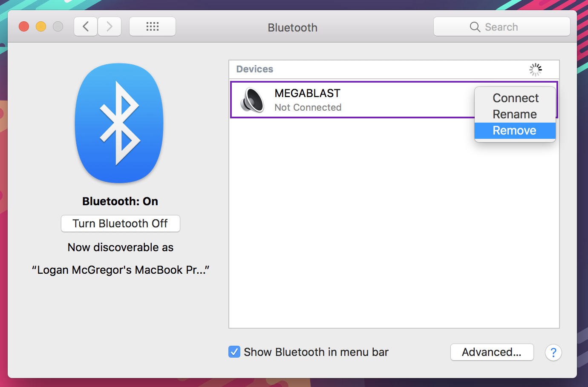The width and height of the screenshot is (588, 387).
Task: Uncheck Show Bluetooth in menu bar
Action: pos(234,352)
